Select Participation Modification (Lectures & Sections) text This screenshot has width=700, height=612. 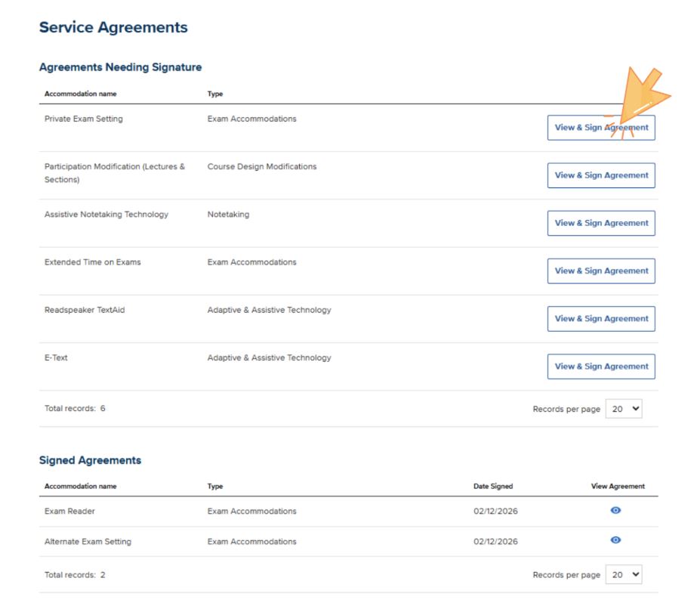[114, 173]
